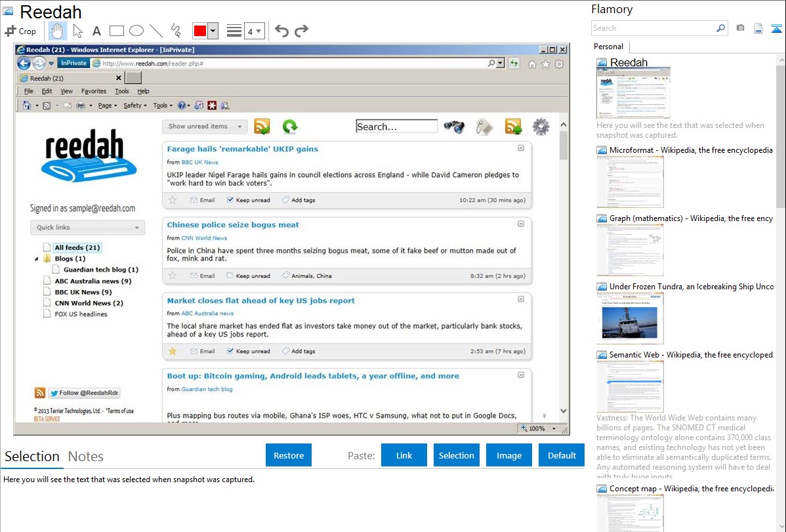Click the binoculars search icon

pos(454,127)
